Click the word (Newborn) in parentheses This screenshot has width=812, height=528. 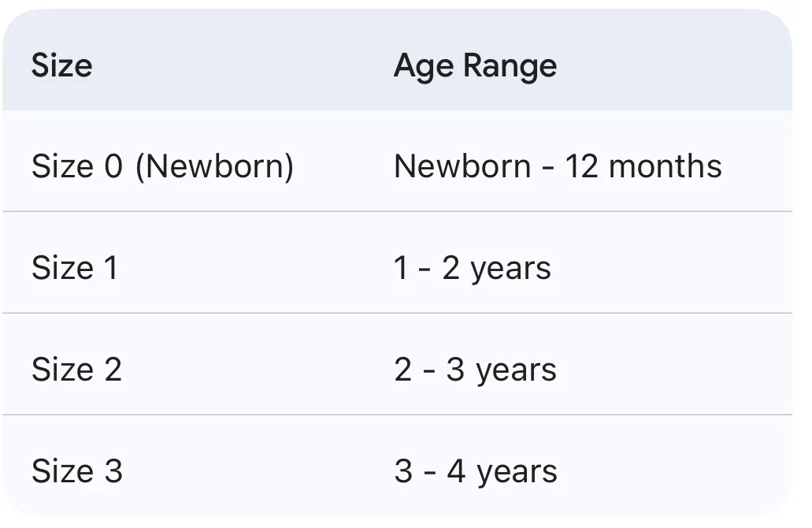pyautogui.click(x=214, y=167)
